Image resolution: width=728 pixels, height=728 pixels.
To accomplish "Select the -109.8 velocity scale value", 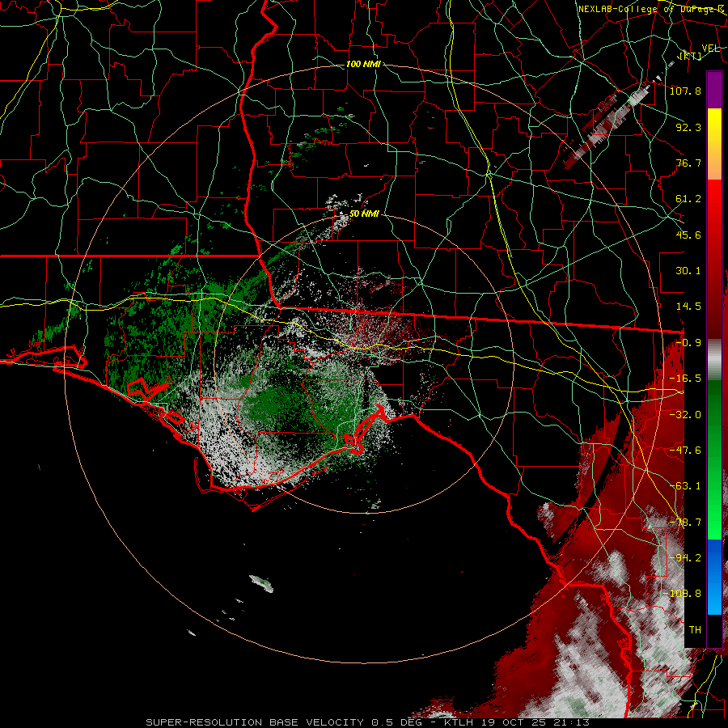I will pos(683,594).
